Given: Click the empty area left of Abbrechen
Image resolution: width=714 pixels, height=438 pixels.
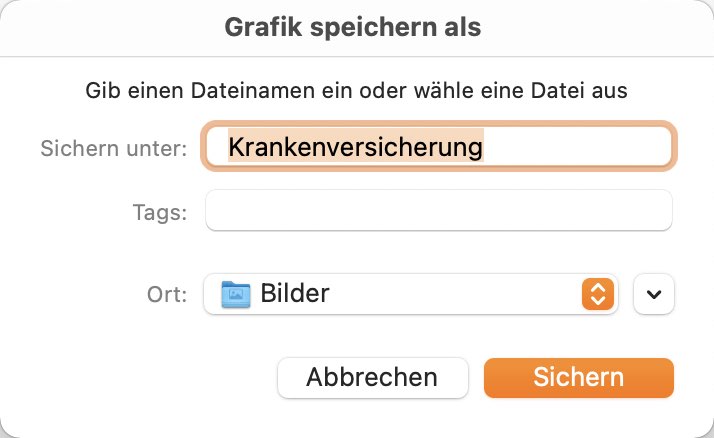Looking at the screenshot, I should [x=139, y=377].
